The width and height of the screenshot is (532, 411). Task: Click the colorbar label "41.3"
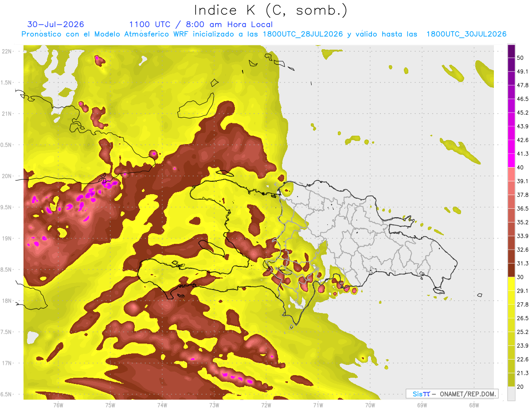point(522,154)
